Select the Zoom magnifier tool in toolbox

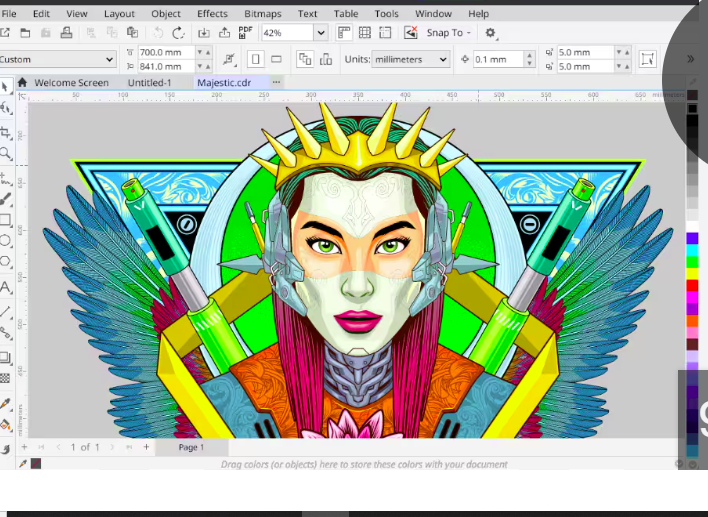point(5,154)
